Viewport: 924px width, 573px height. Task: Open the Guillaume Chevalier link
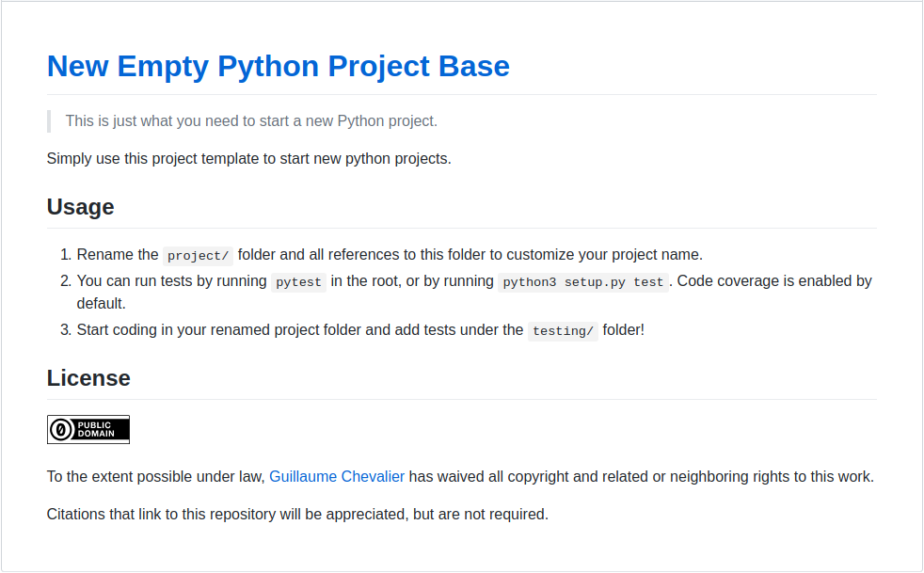click(x=337, y=476)
